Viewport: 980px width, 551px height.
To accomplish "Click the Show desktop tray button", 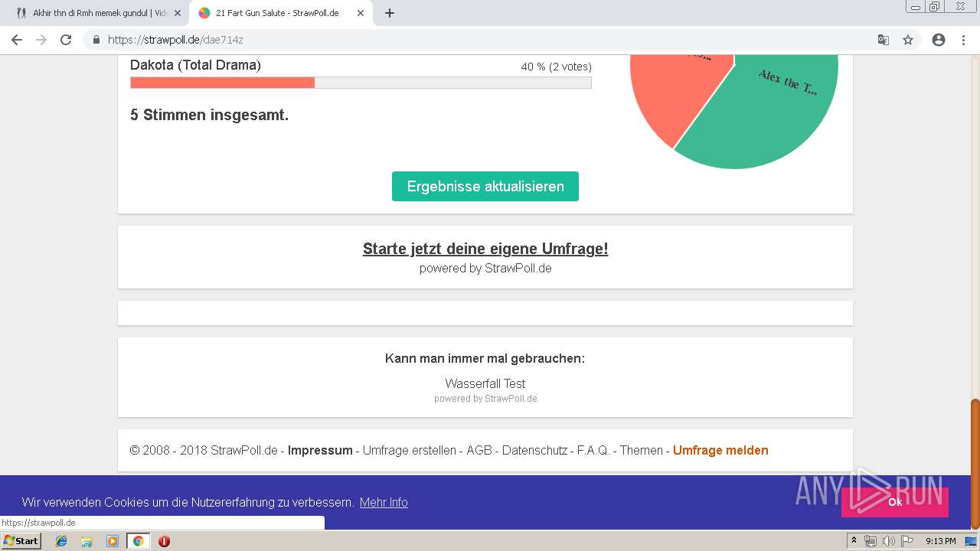I will (x=972, y=541).
